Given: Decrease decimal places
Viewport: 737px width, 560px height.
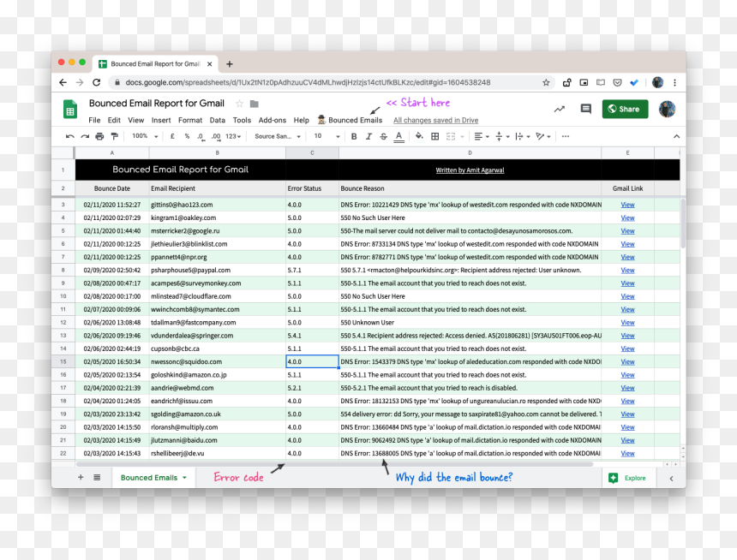Looking at the screenshot, I should pyautogui.click(x=201, y=136).
